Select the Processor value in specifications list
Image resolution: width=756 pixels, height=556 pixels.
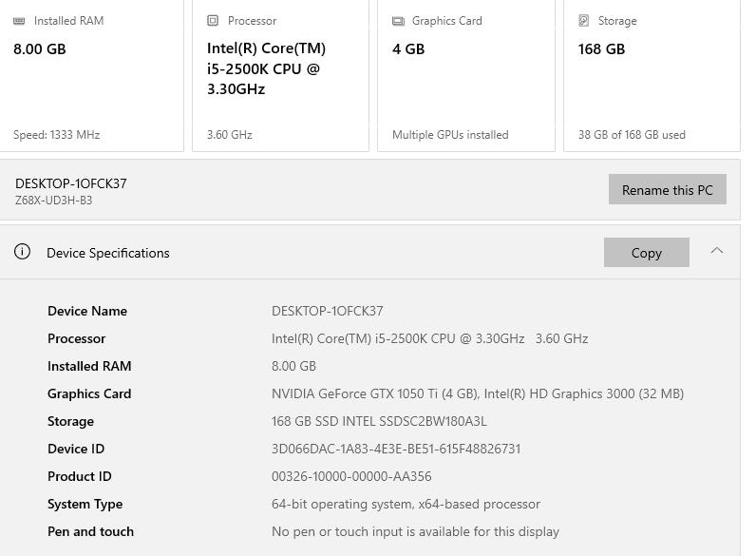(429, 338)
